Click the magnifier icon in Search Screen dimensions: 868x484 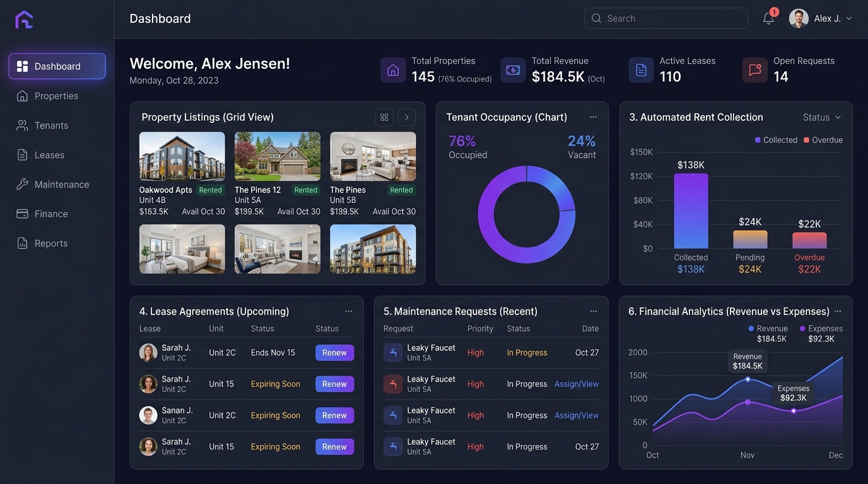click(x=596, y=18)
